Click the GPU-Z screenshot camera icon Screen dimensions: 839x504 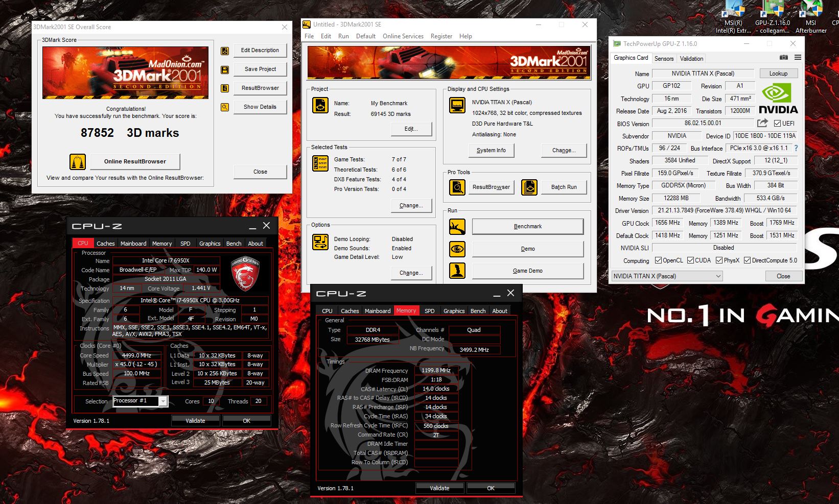[783, 58]
